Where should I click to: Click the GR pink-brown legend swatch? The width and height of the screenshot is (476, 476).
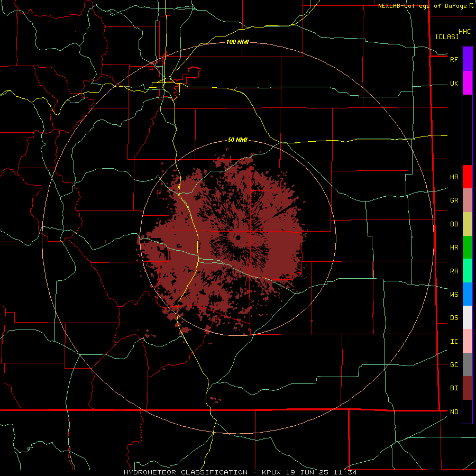[467, 200]
